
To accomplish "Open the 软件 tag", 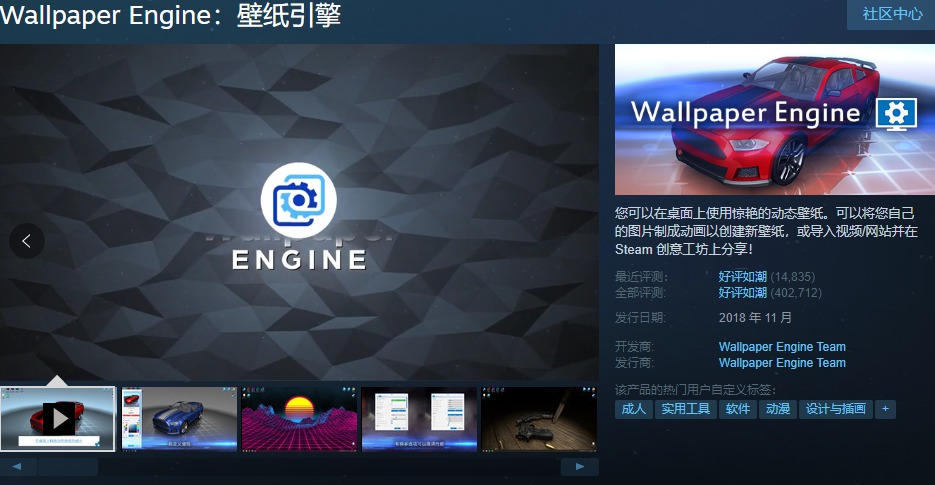I will (738, 409).
